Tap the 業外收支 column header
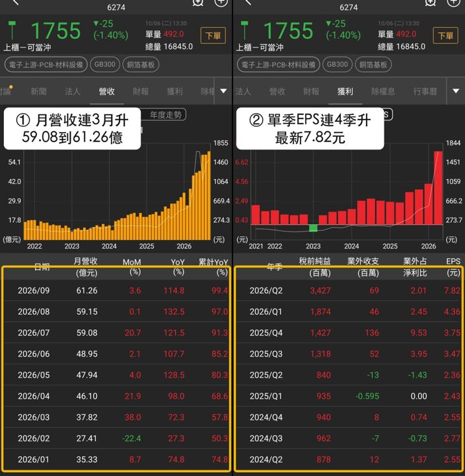This screenshot has height=476, width=465. (x=363, y=267)
